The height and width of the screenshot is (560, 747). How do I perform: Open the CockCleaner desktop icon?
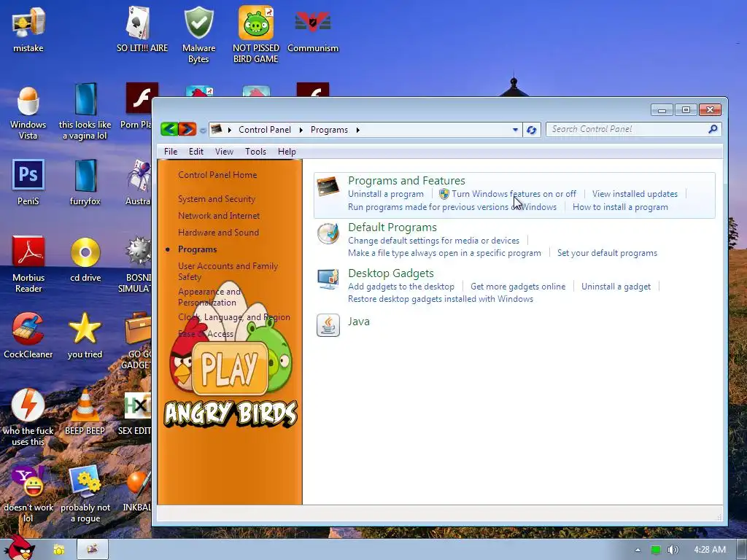pos(28,335)
